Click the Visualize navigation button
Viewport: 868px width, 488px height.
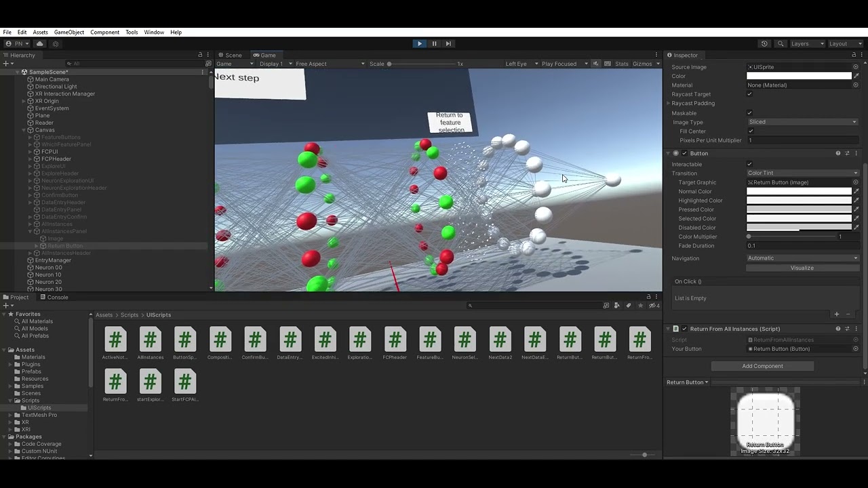(x=802, y=268)
